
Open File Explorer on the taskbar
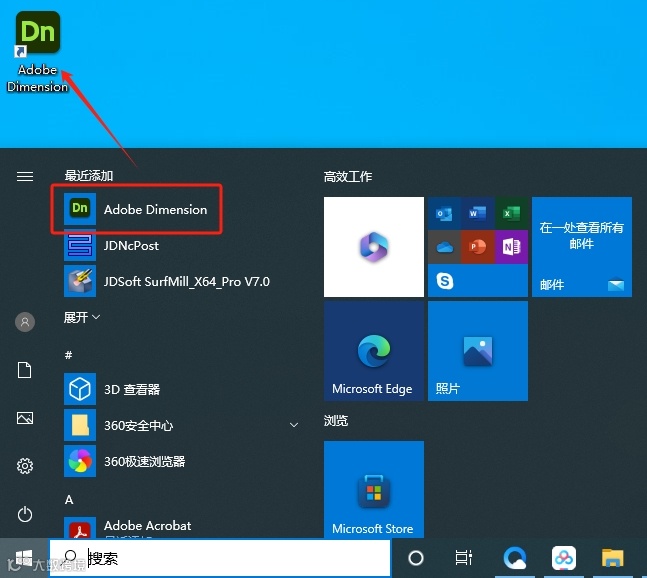(612, 558)
